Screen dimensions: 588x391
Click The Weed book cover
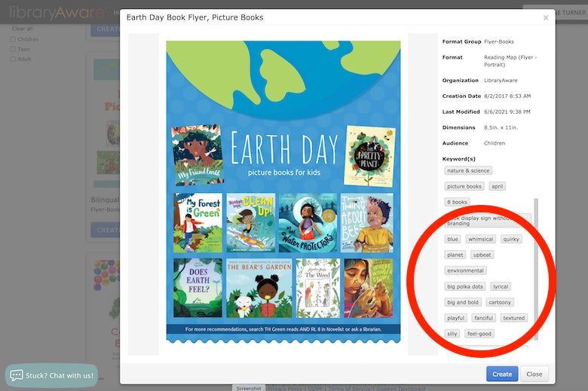pos(318,288)
